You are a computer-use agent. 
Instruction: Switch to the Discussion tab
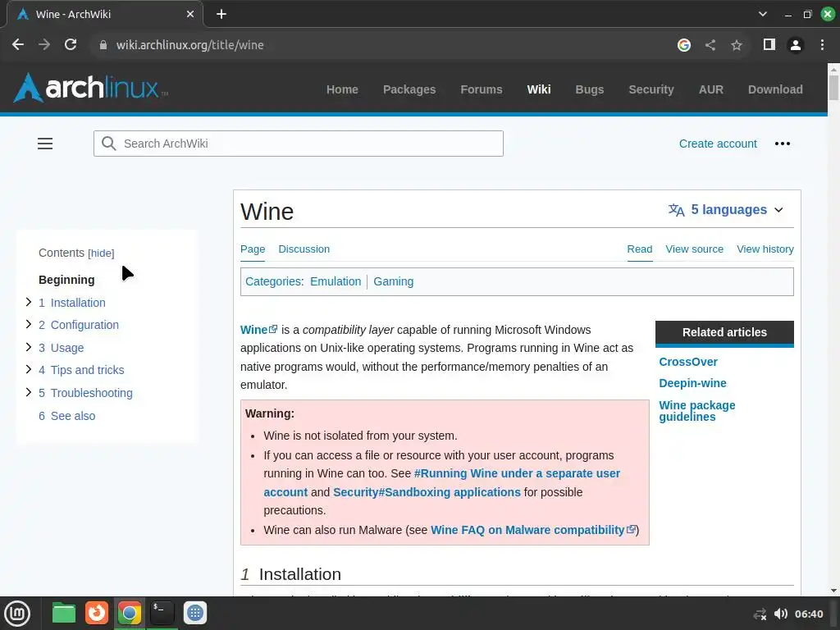click(304, 249)
